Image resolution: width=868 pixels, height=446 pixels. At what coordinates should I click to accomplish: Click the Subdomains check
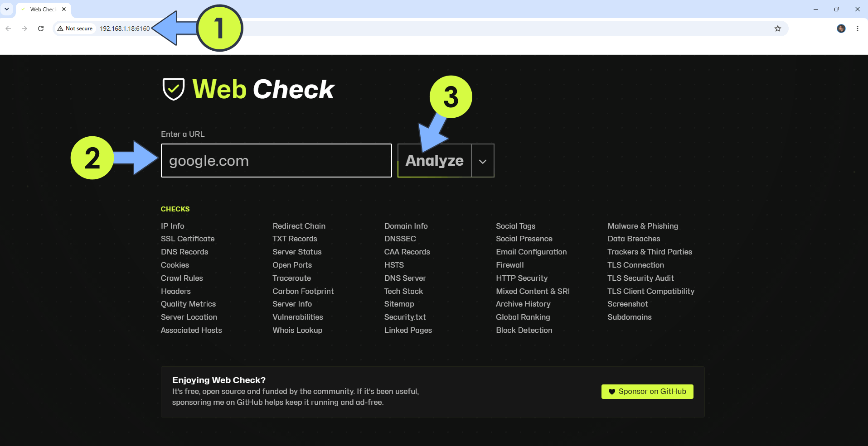pyautogui.click(x=630, y=317)
